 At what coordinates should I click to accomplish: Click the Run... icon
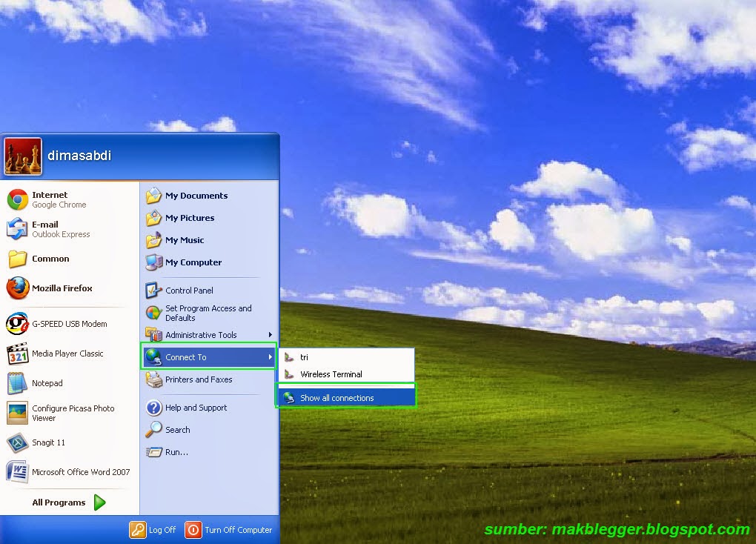tap(154, 452)
